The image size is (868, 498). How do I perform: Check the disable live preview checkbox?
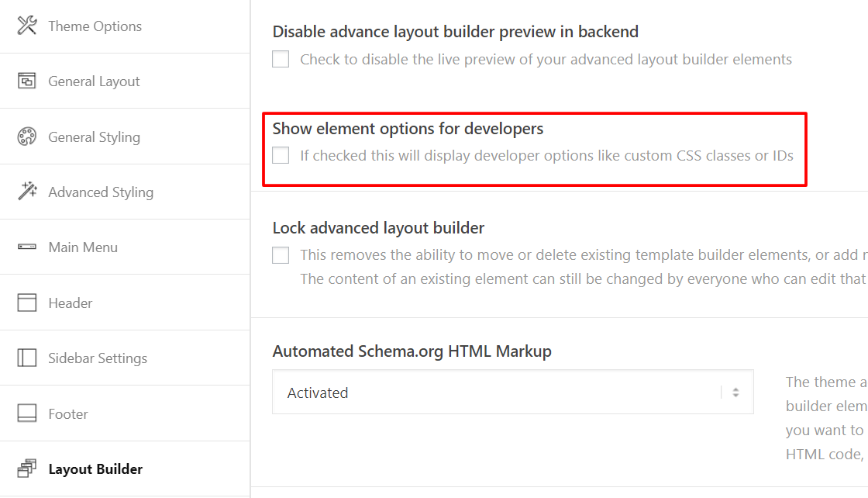click(x=281, y=59)
